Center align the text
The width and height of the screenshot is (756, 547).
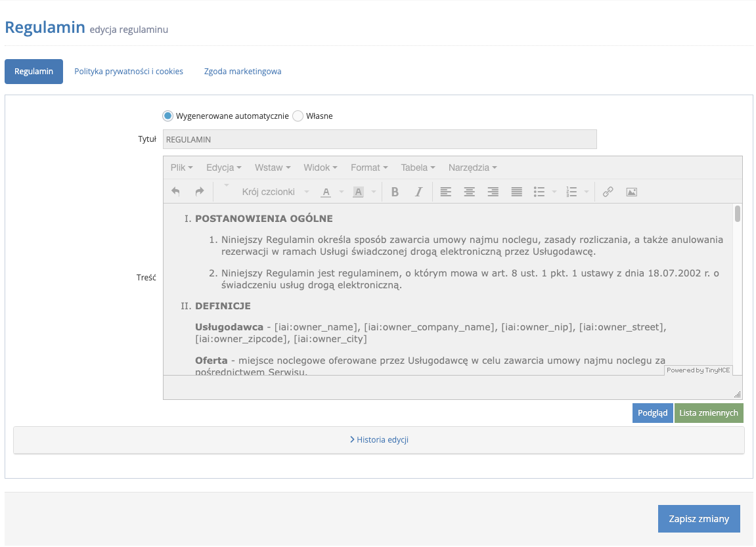[x=470, y=192]
